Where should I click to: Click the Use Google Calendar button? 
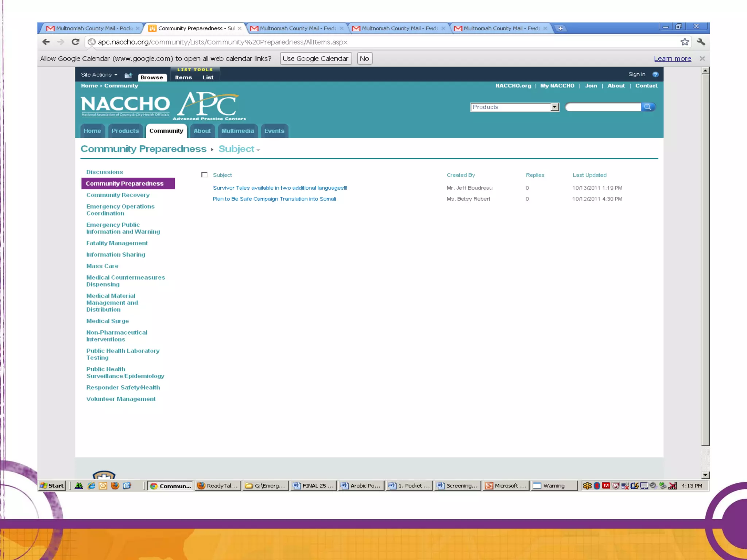[x=315, y=59]
